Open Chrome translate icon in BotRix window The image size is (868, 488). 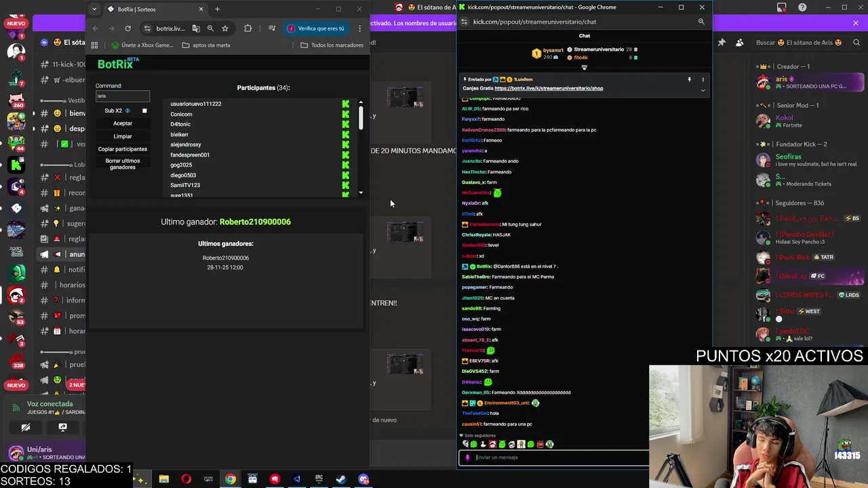pos(196,28)
